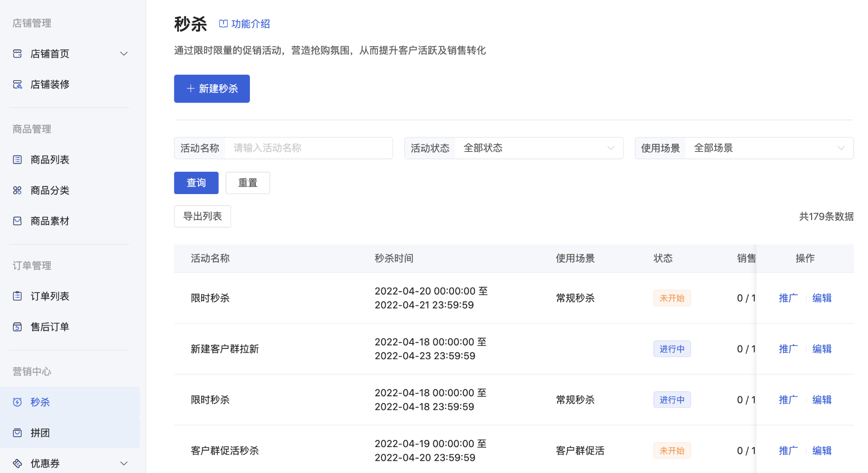Viewport: 868px width, 473px height.
Task: Focus the 活动名称 input field
Action: pos(309,148)
